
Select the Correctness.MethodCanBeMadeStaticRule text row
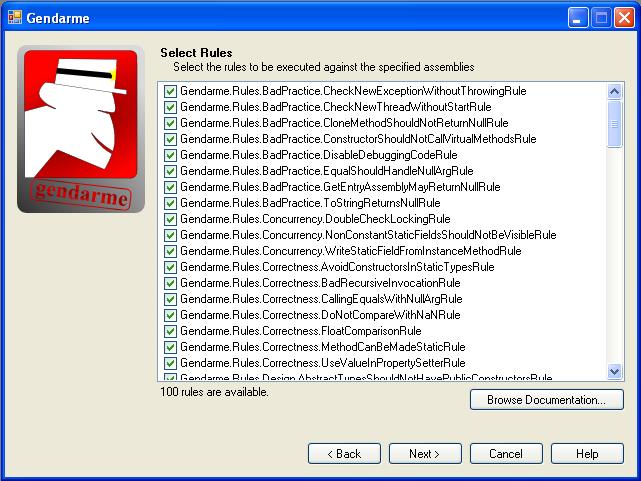[x=323, y=347]
